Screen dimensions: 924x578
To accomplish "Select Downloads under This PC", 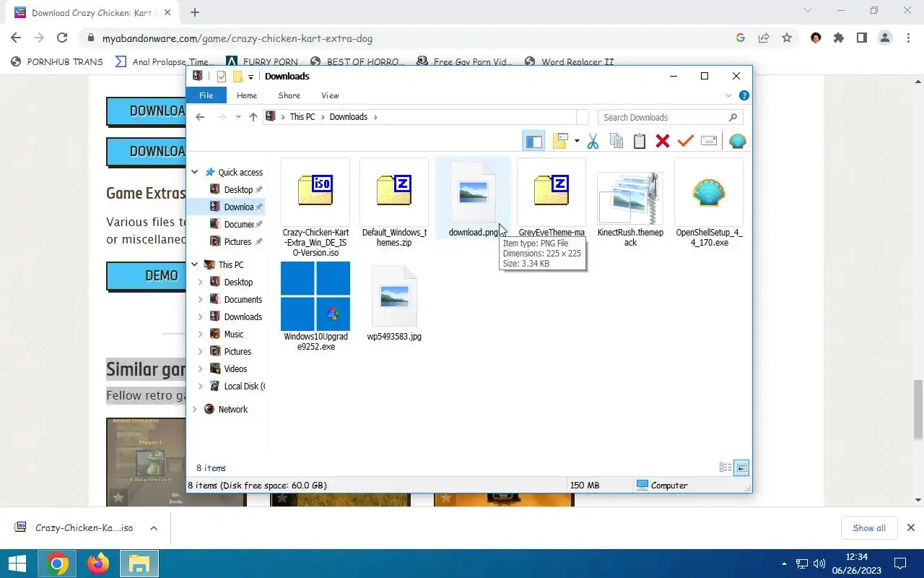I will point(243,316).
